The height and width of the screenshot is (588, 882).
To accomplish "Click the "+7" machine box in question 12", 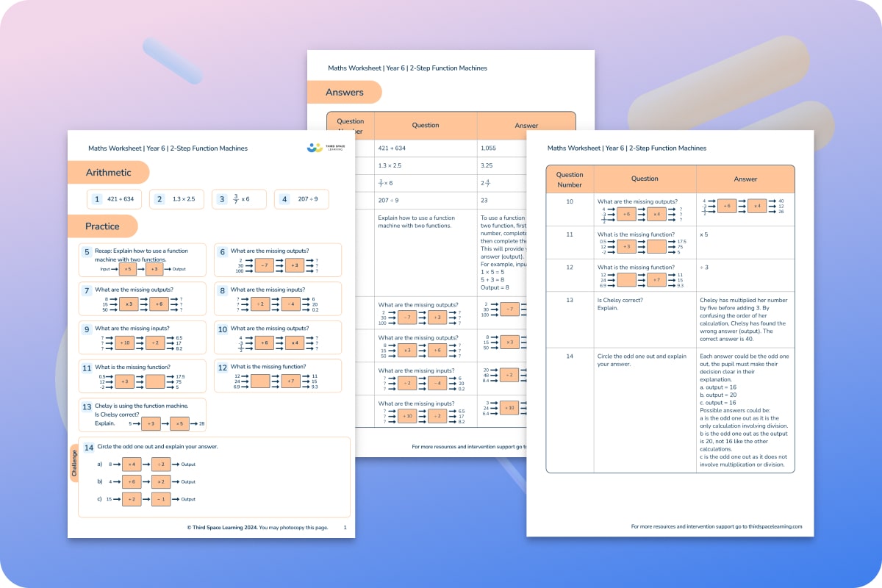I will click(x=290, y=381).
